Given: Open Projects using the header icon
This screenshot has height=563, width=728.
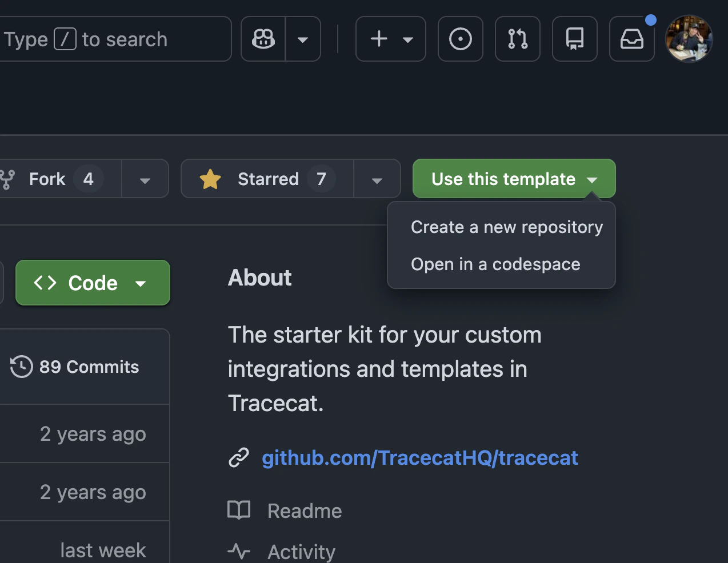Looking at the screenshot, I should pos(575,39).
